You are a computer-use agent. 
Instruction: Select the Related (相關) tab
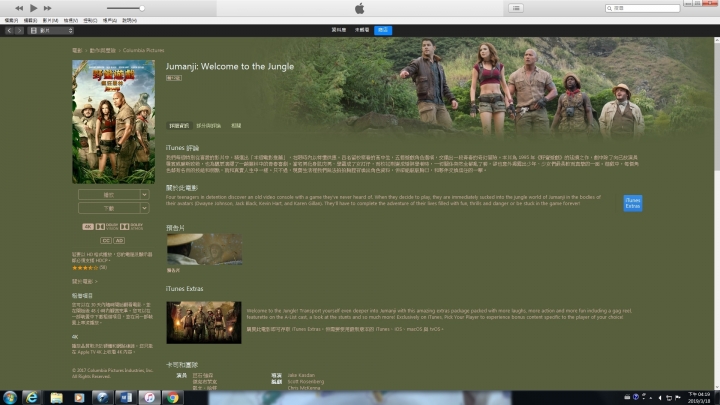[236, 125]
